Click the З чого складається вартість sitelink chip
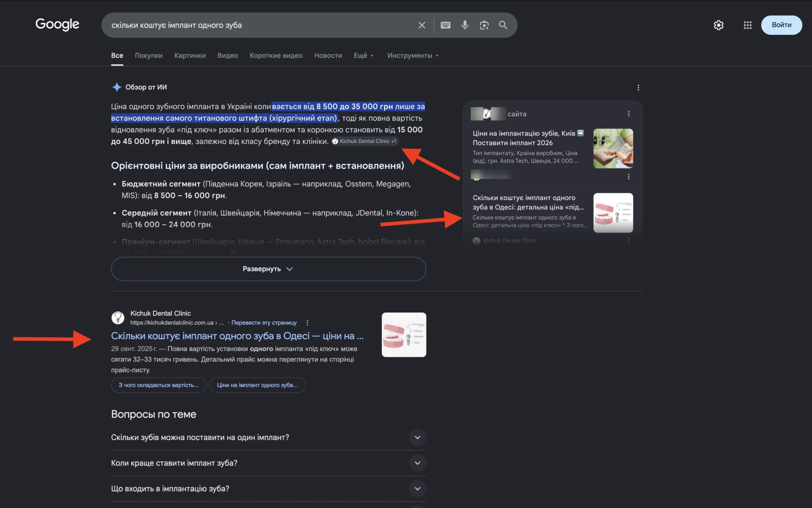The width and height of the screenshot is (812, 508). (159, 385)
